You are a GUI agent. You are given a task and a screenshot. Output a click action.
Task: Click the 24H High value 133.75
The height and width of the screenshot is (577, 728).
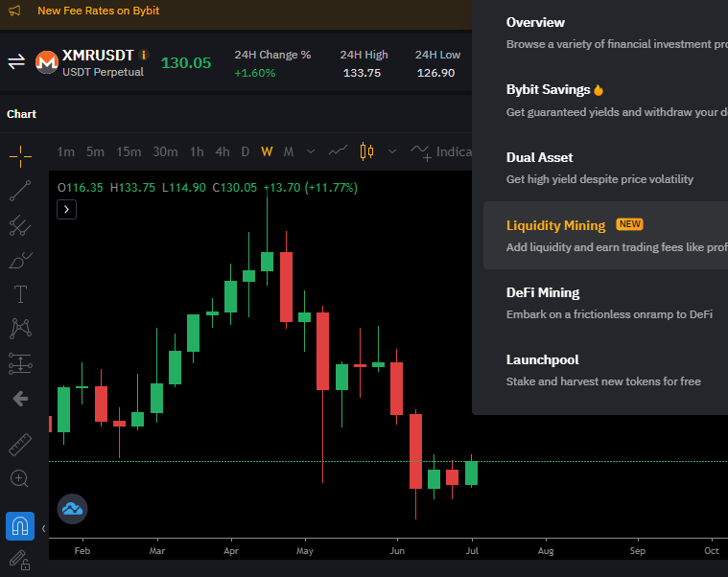(362, 73)
